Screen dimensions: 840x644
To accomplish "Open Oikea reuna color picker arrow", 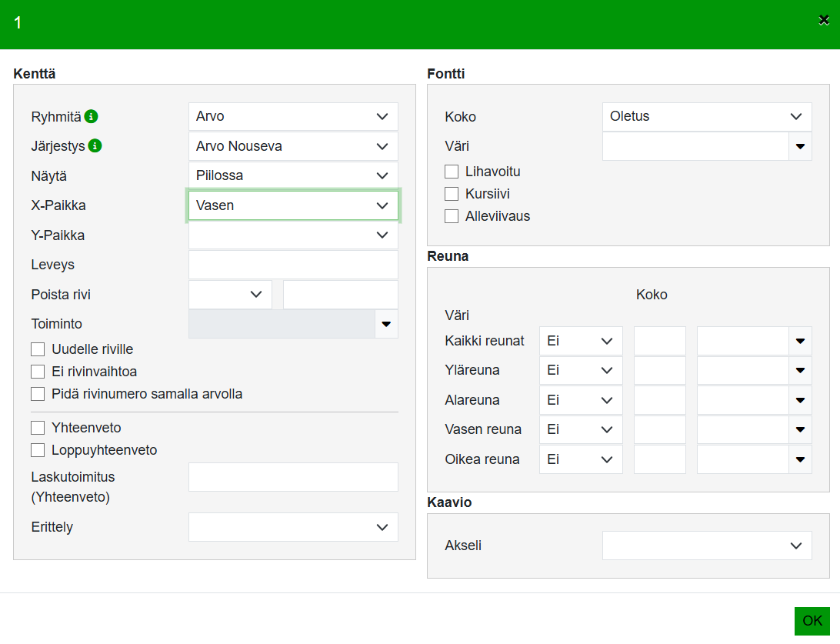I will click(800, 459).
